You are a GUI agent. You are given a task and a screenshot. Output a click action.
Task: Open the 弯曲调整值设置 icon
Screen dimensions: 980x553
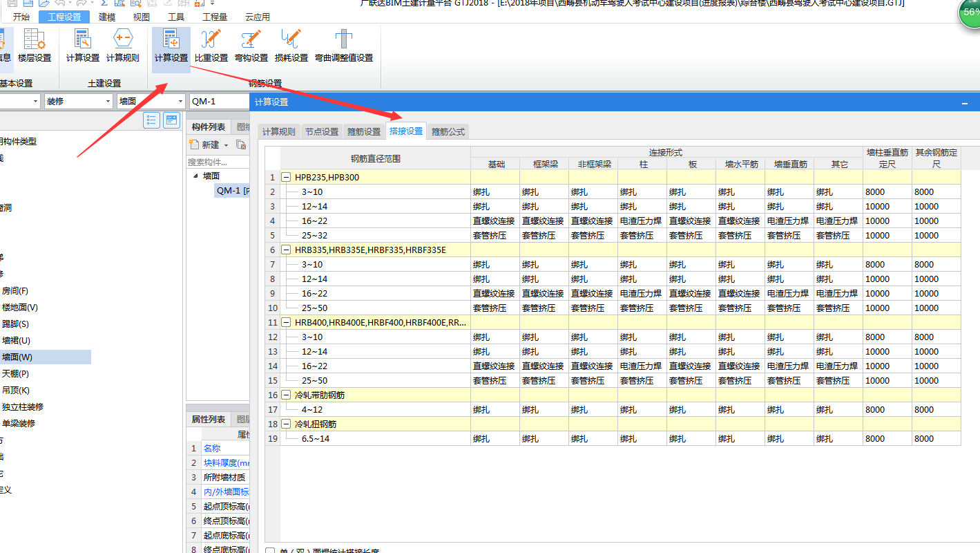click(344, 46)
